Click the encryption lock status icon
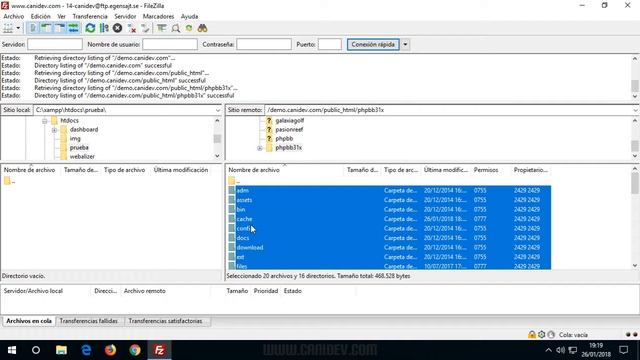 pyautogui.click(x=531, y=335)
